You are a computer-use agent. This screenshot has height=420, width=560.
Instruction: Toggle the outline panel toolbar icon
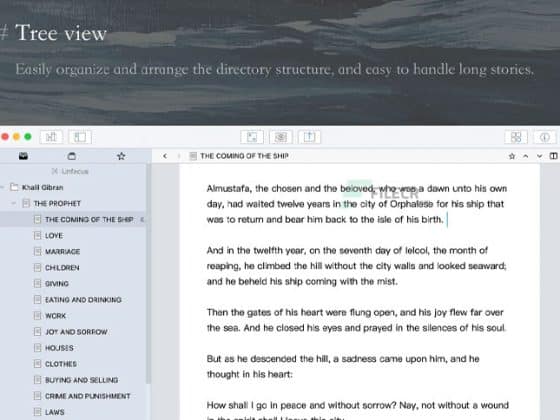point(51,137)
